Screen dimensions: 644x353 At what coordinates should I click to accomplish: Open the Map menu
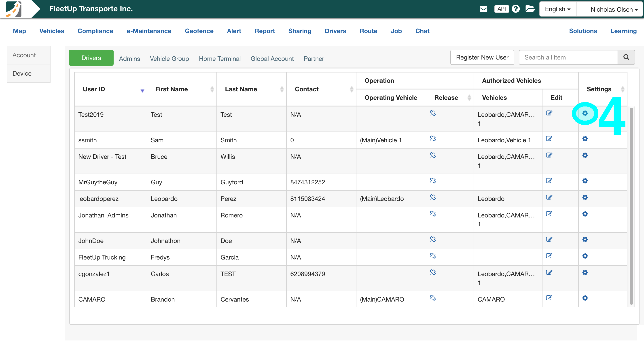(x=19, y=31)
